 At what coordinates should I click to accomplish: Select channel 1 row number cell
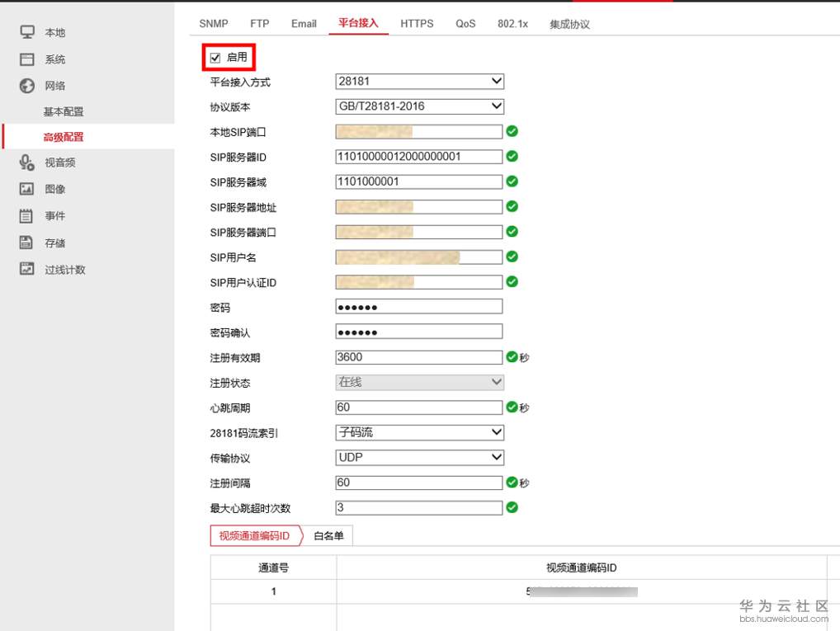(x=273, y=591)
